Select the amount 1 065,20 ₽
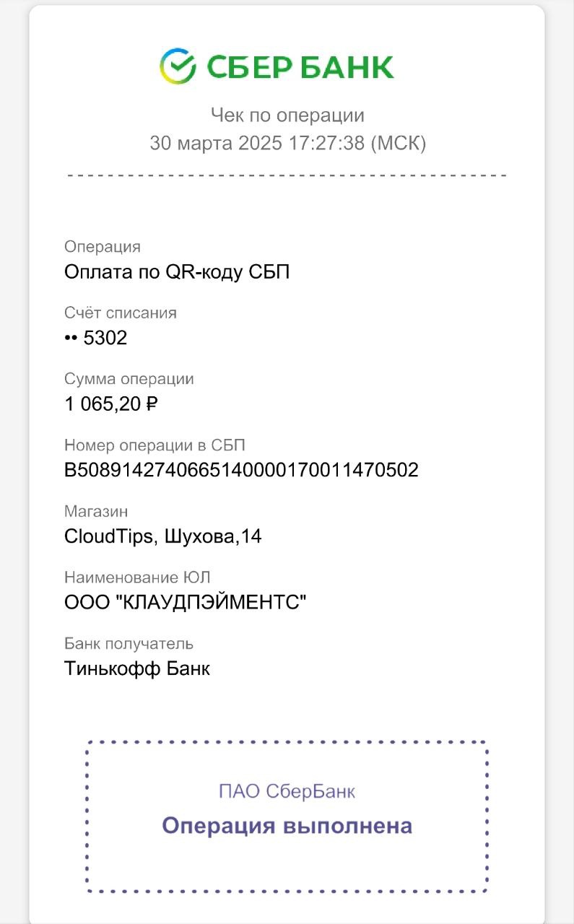Image resolution: width=574 pixels, height=924 pixels. [x=111, y=404]
